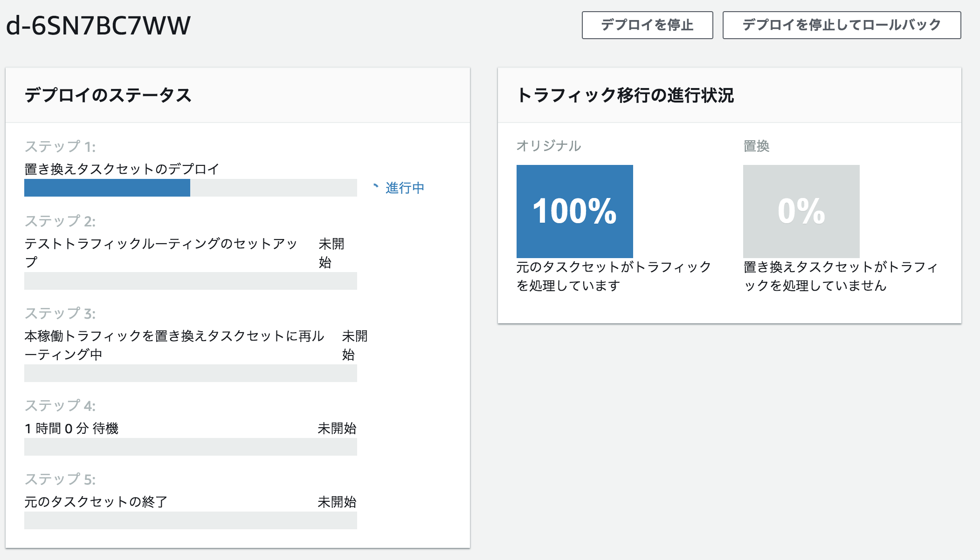Click 置き換えタスクセットのデプロイ step text
980x560 pixels.
click(x=122, y=169)
